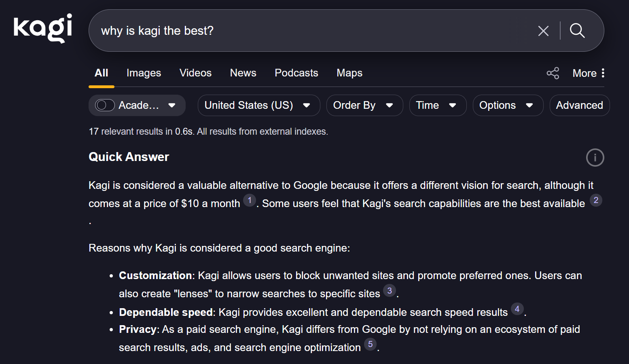This screenshot has height=364, width=629.
Task: Click the Advanced filter button
Action: [x=579, y=105]
